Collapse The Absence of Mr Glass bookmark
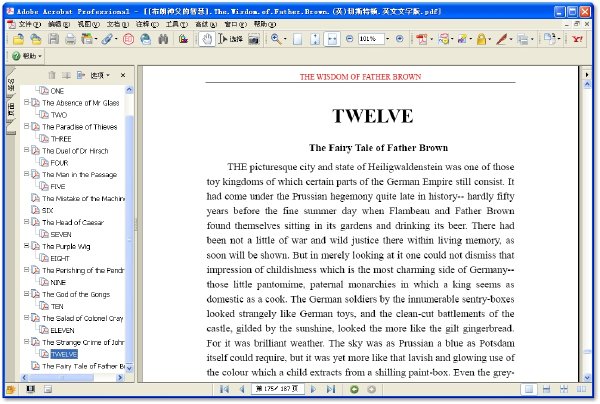Screen dimensions: 600x404 (x=26, y=102)
